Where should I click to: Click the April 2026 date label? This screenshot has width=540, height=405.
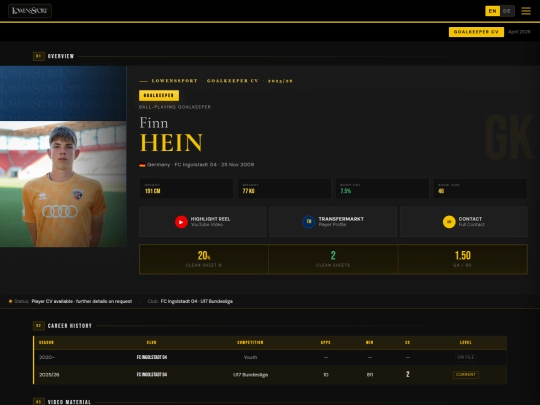519,32
